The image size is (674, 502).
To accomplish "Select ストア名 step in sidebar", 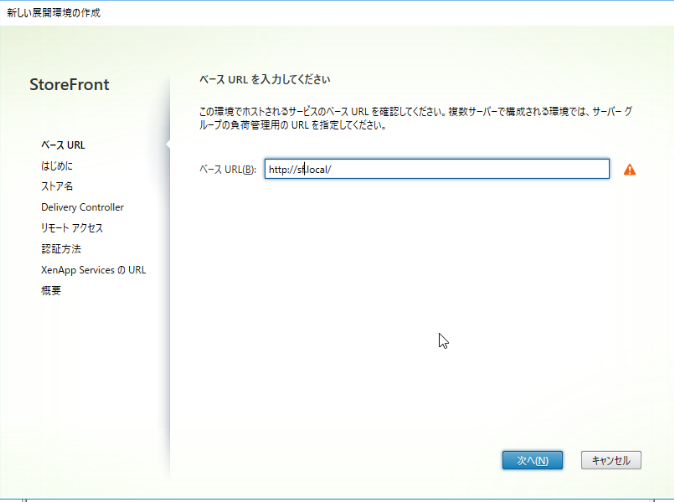I will [x=57, y=187].
